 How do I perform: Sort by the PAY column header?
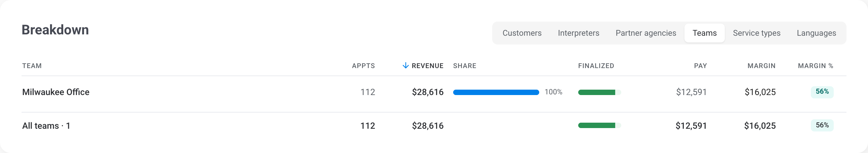pyautogui.click(x=700, y=66)
